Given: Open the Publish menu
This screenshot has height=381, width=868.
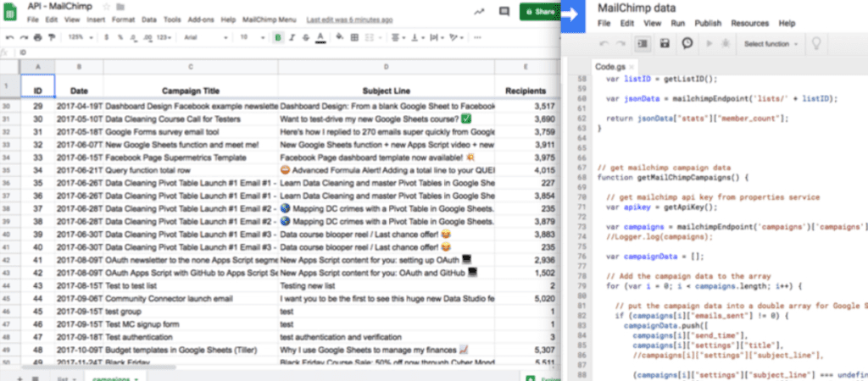Looking at the screenshot, I should 708,23.
